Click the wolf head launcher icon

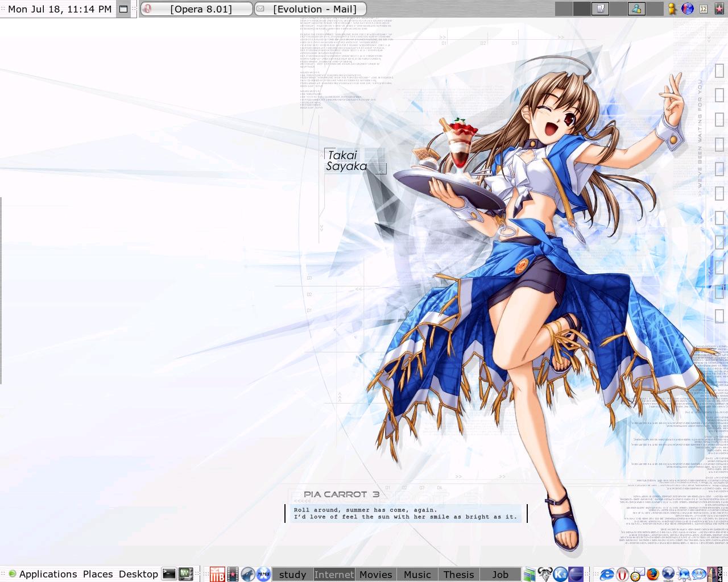tap(247, 575)
